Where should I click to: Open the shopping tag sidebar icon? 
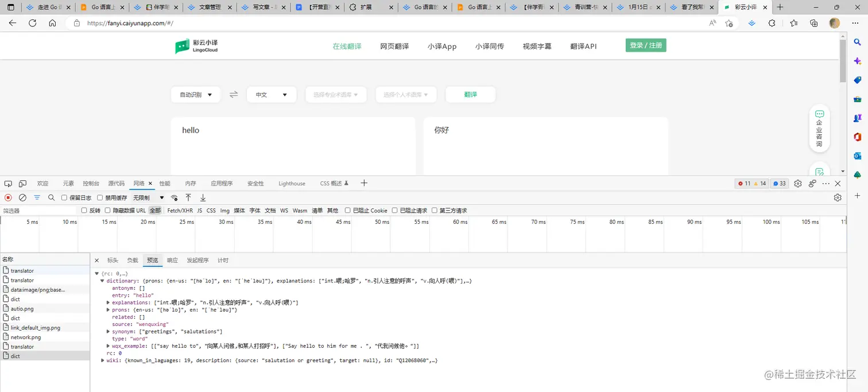coord(858,80)
